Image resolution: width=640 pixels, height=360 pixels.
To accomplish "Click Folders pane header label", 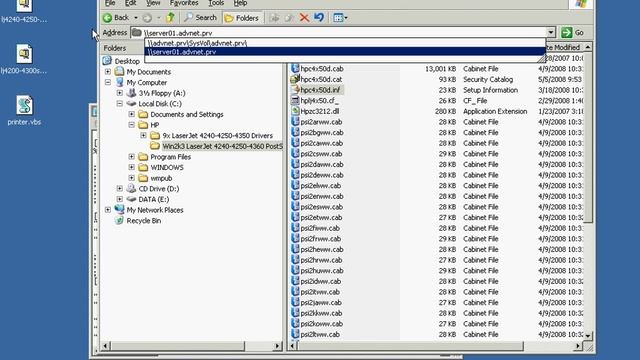I will 115,48.
